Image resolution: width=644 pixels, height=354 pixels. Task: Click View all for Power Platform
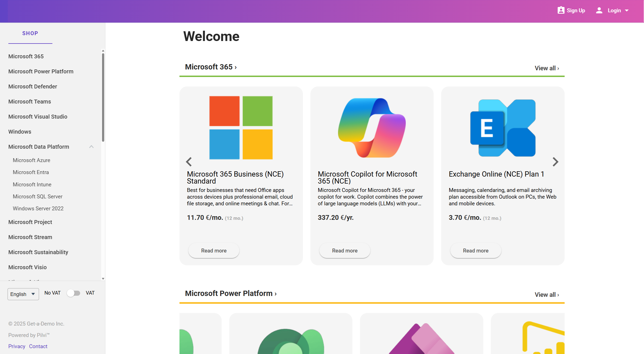[x=547, y=295]
